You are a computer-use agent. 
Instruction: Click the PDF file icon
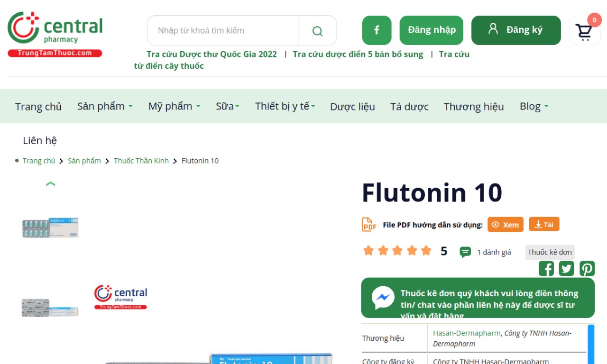tap(369, 224)
